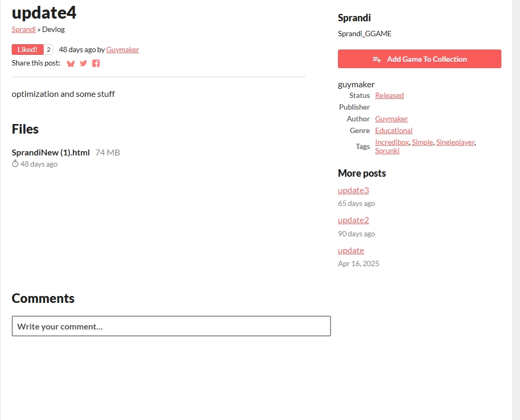Toggle the Liked! button
This screenshot has width=520, height=420.
point(27,50)
